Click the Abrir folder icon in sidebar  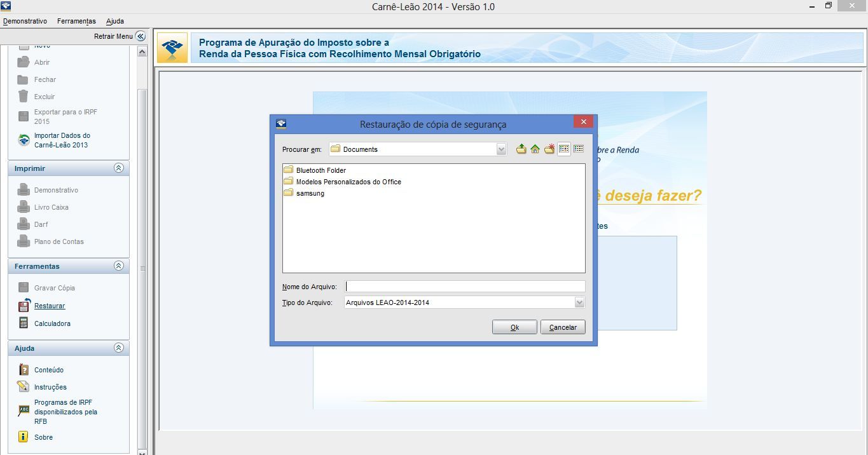tap(23, 62)
